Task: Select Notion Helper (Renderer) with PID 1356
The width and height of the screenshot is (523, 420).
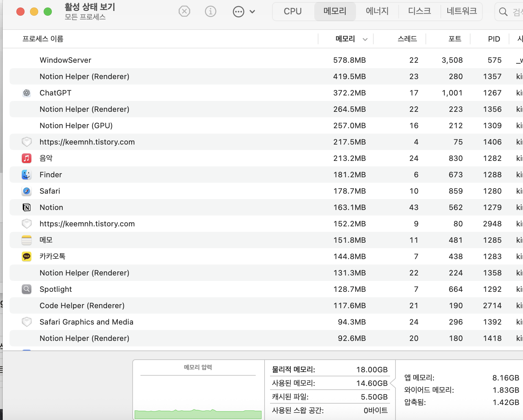Action: tap(266, 109)
